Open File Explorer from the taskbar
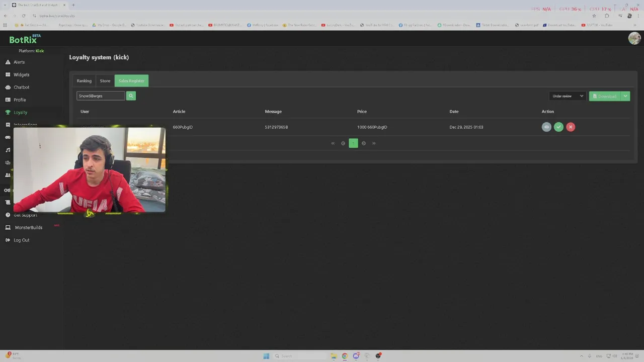 tap(333, 356)
